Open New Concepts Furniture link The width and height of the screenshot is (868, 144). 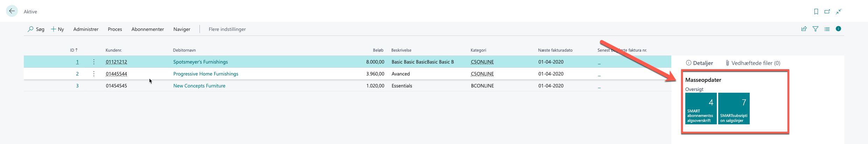click(199, 86)
